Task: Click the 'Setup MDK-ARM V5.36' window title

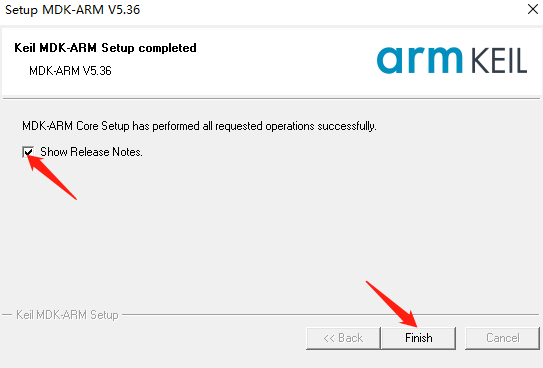Action: point(72,10)
